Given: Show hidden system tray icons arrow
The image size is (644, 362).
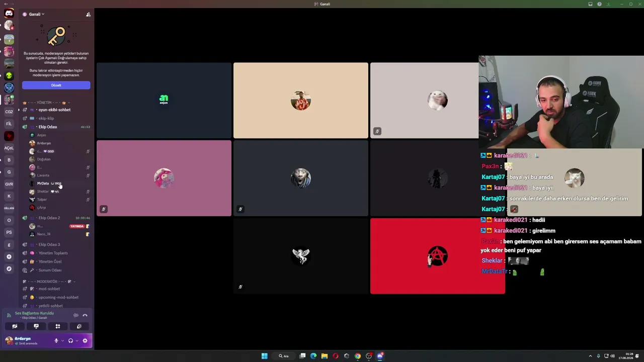Looking at the screenshot, I should (590, 356).
